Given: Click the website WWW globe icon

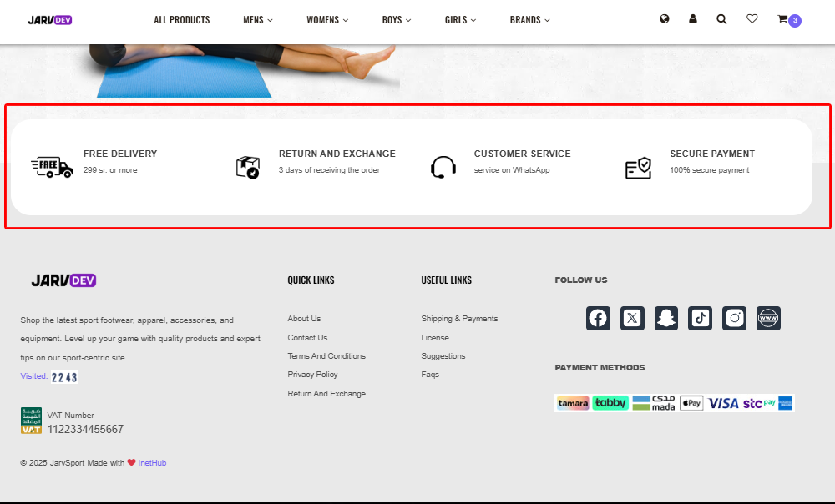Looking at the screenshot, I should click(768, 318).
